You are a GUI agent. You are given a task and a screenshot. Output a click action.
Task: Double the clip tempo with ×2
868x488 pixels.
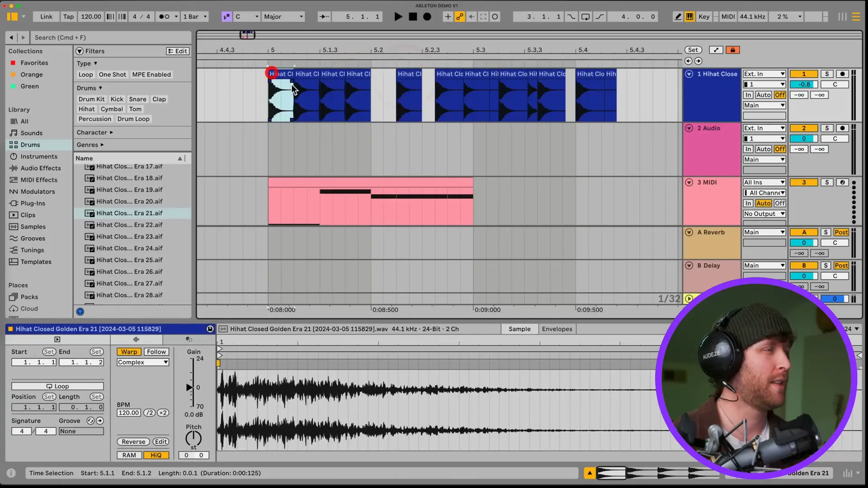click(163, 413)
